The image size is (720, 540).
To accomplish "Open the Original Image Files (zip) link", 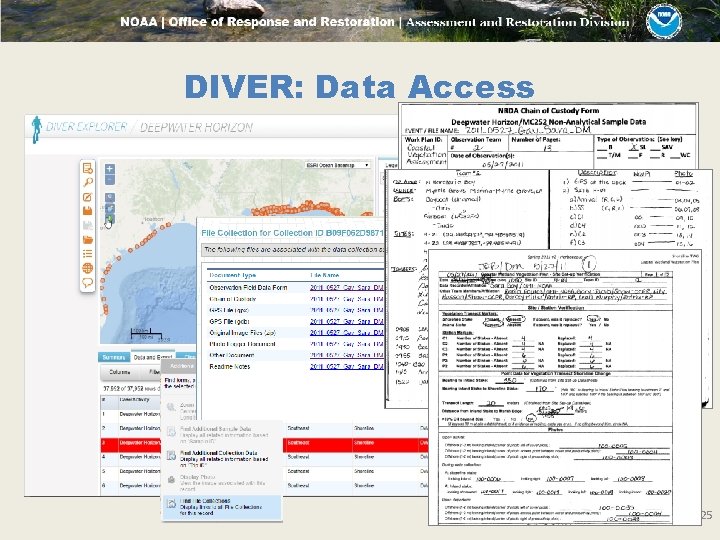I will coord(347,332).
